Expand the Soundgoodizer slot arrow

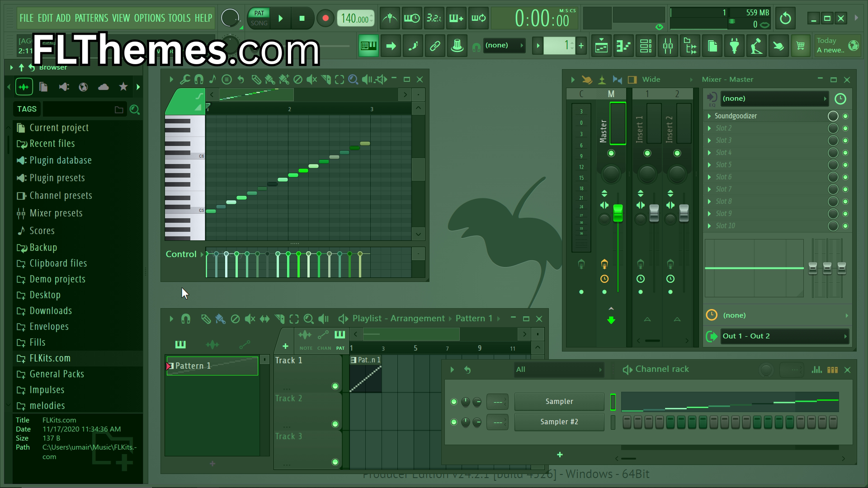tap(709, 116)
